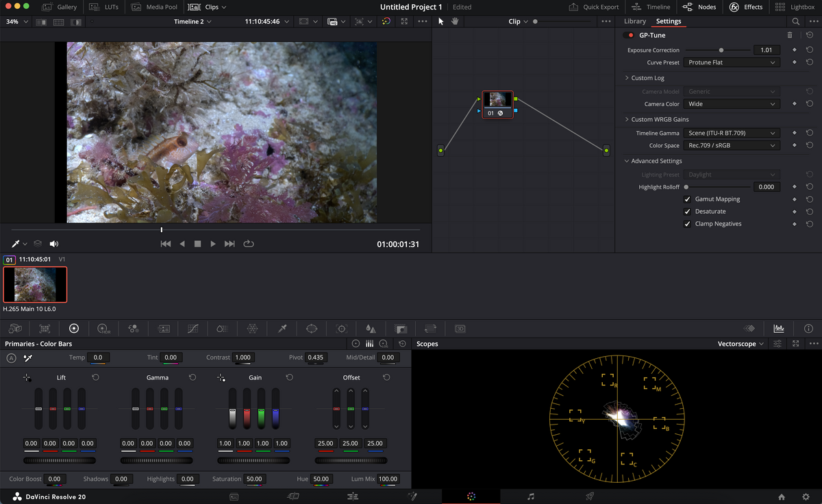Open the Effects panel
The width and height of the screenshot is (822, 504).
pyautogui.click(x=746, y=7)
